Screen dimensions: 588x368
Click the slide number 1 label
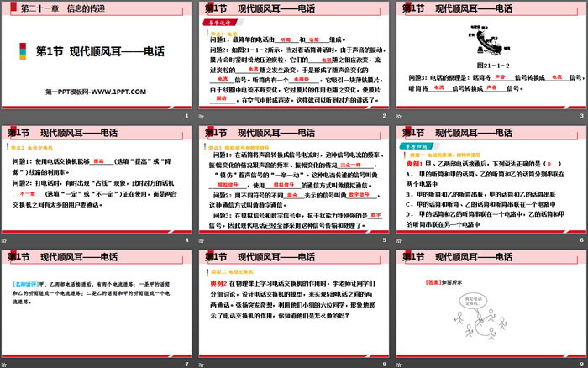187,116
